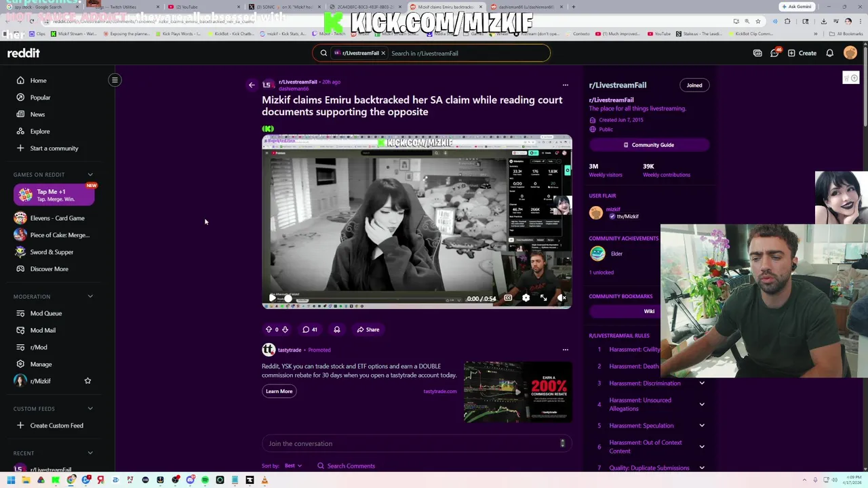Enter fullscreen on the video player

[x=543, y=298]
